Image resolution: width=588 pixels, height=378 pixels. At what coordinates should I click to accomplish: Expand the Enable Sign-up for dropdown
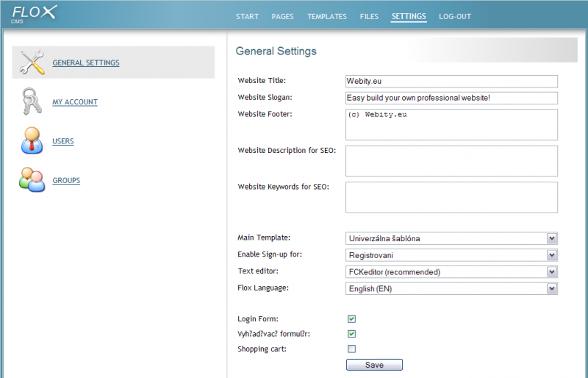[451, 255]
